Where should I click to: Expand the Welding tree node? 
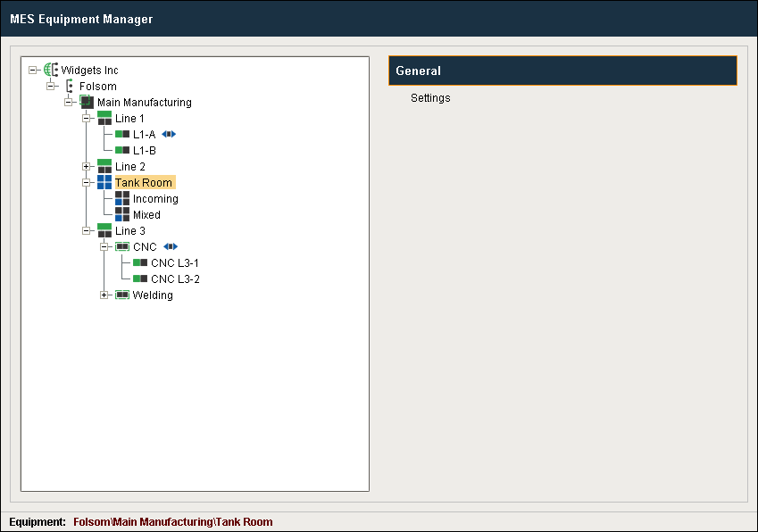[x=104, y=295]
